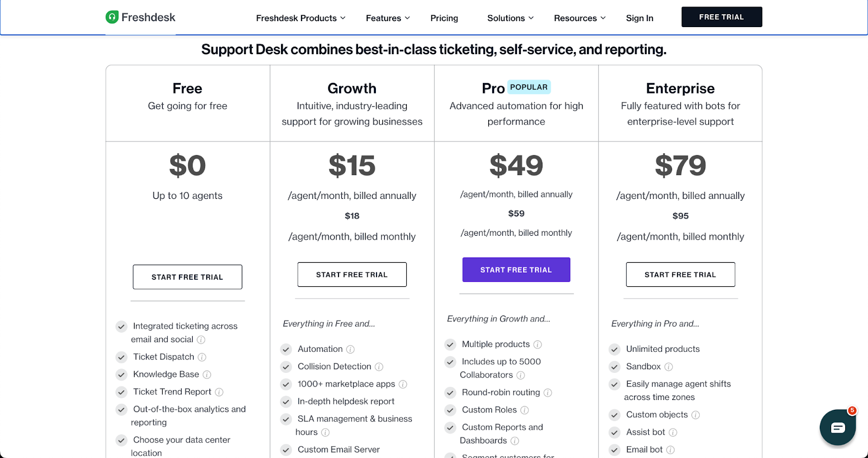
Task: Start free trial for the Pro plan
Action: click(x=516, y=269)
